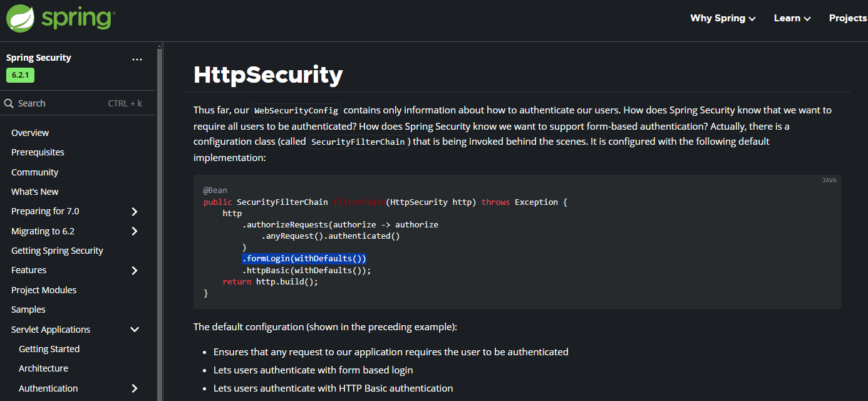The height and width of the screenshot is (401, 868).
Task: Click the JAVA language label
Action: click(x=829, y=180)
